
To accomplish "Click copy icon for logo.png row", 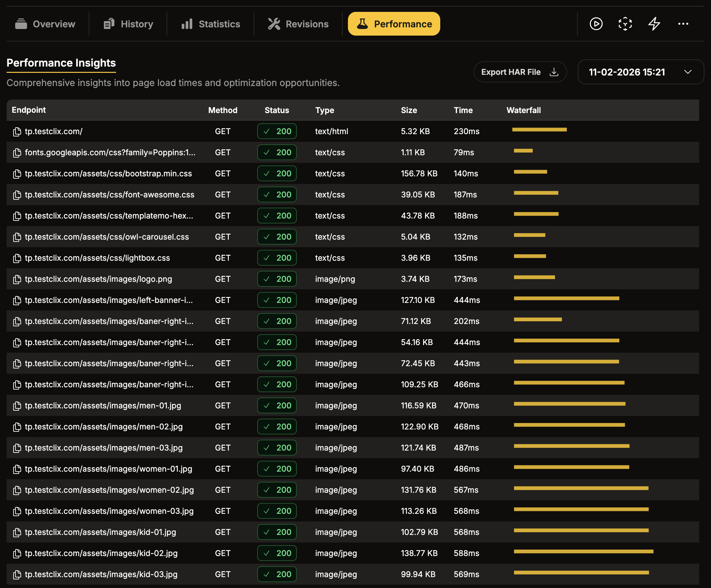I will pos(17,279).
